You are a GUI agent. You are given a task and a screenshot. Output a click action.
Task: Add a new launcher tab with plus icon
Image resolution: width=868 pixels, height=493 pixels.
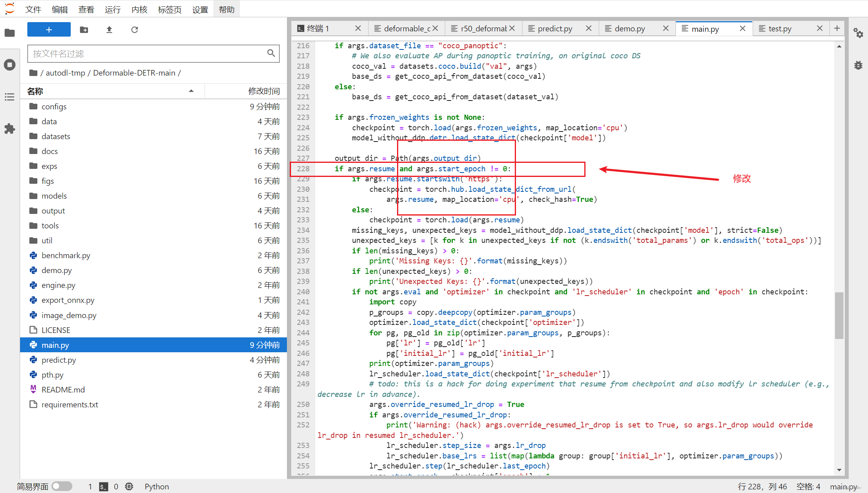click(x=837, y=28)
